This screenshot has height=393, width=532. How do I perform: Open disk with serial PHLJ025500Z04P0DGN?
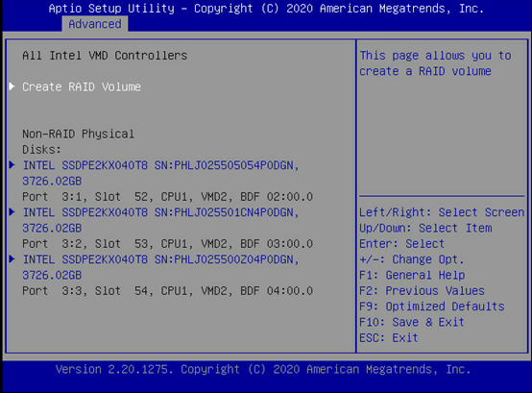click(x=160, y=267)
